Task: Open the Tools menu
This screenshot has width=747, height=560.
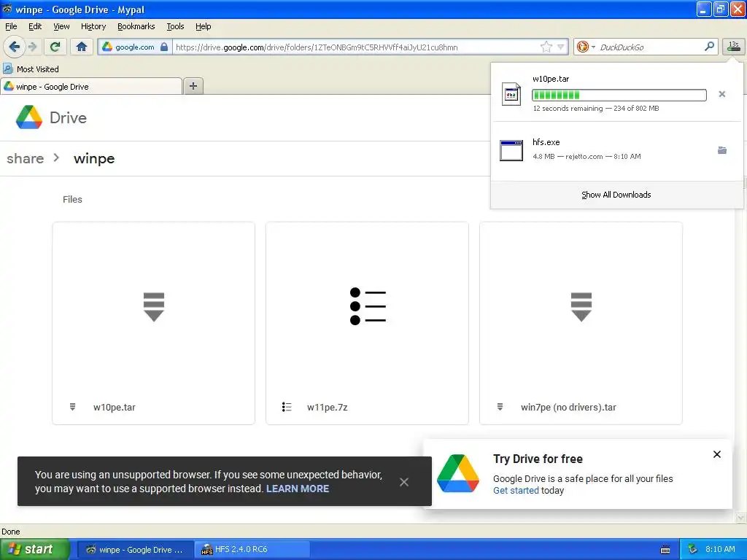Action: tap(175, 26)
